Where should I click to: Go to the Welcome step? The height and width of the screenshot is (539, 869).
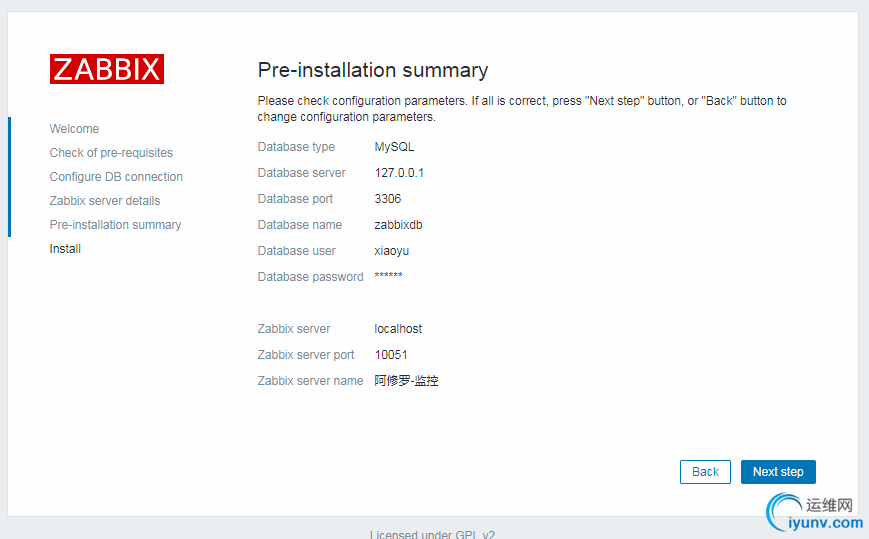click(x=75, y=129)
